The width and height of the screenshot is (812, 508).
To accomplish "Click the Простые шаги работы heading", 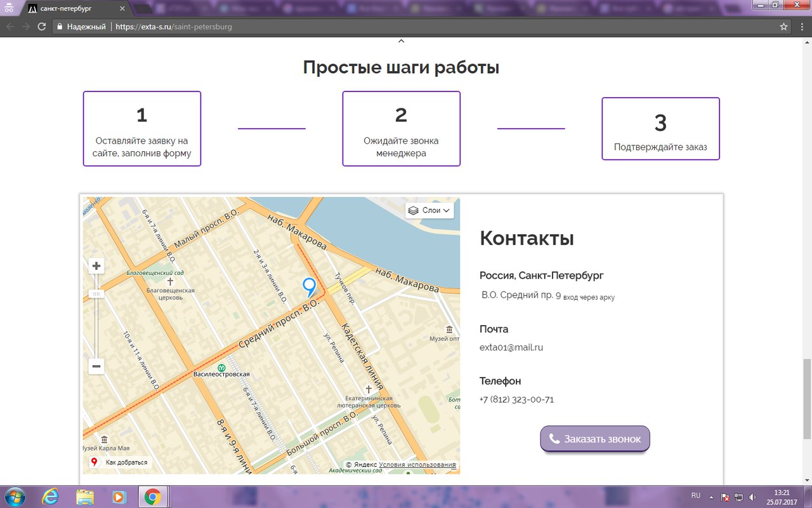I will [x=401, y=67].
